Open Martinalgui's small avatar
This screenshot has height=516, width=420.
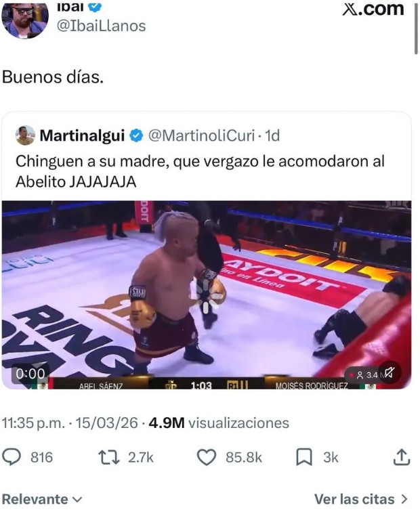[x=25, y=135]
